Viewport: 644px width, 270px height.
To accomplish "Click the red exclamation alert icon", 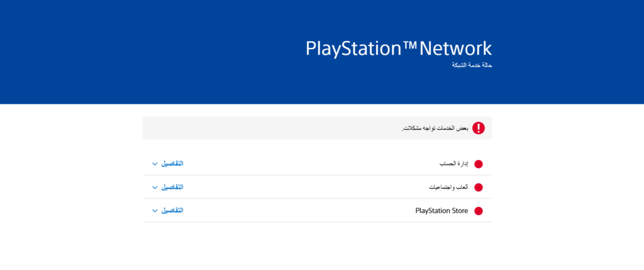I will (479, 128).
